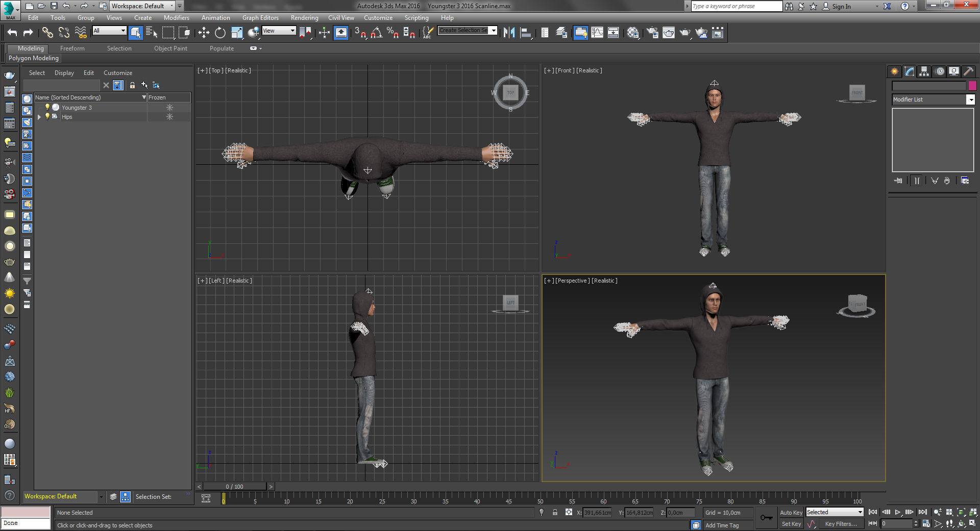
Task: Toggle the 3D Snaps button
Action: point(360,33)
